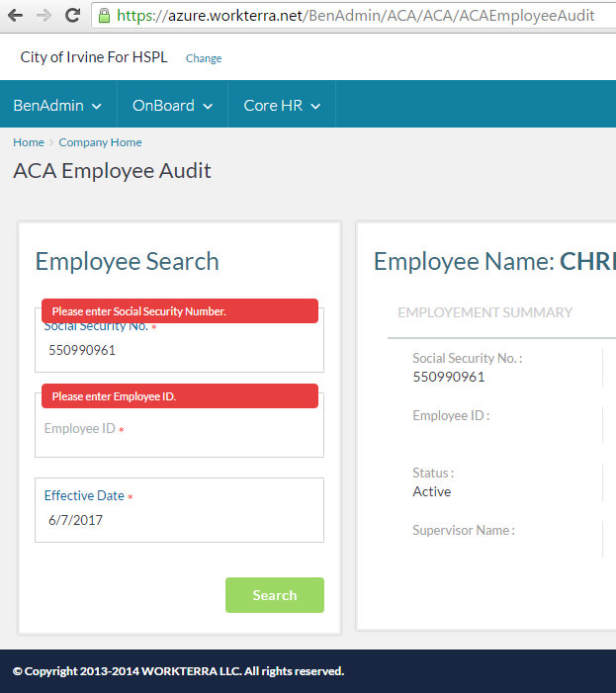Dismiss the 'Please enter Employee ID' error
This screenshot has height=693, width=616.
click(x=180, y=396)
